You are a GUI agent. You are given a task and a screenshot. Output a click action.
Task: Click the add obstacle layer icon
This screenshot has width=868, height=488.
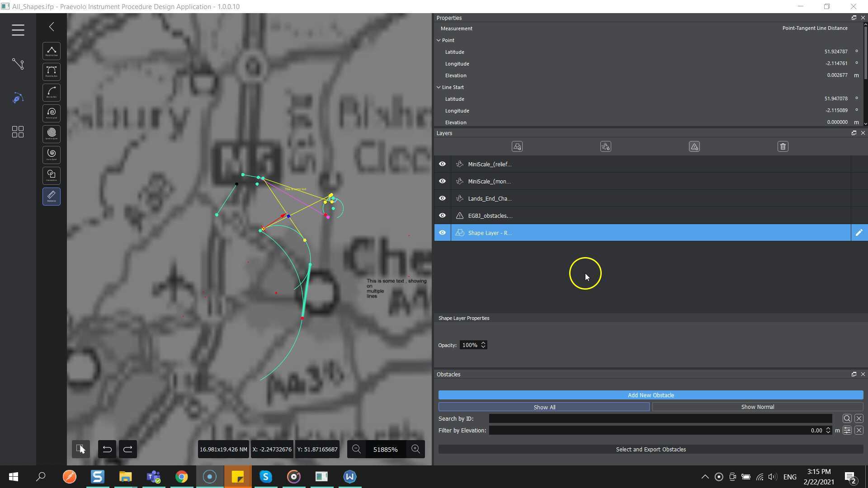click(694, 146)
